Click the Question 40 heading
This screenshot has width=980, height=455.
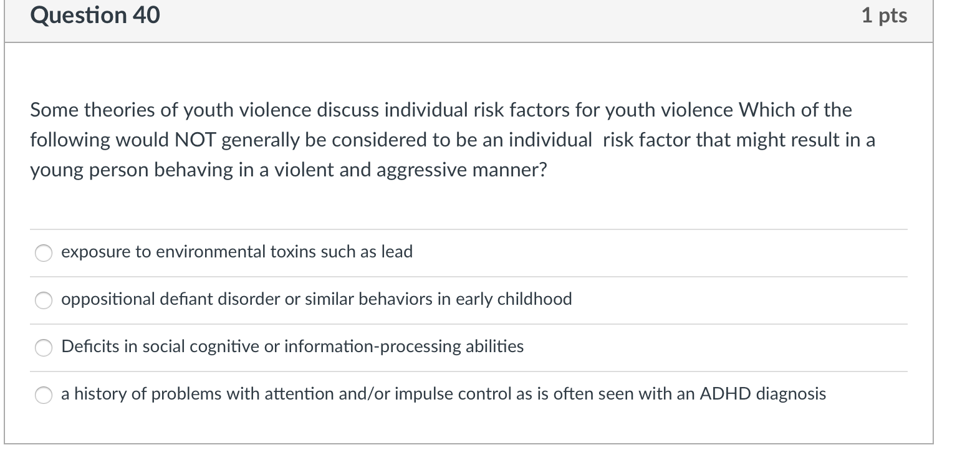(x=95, y=15)
